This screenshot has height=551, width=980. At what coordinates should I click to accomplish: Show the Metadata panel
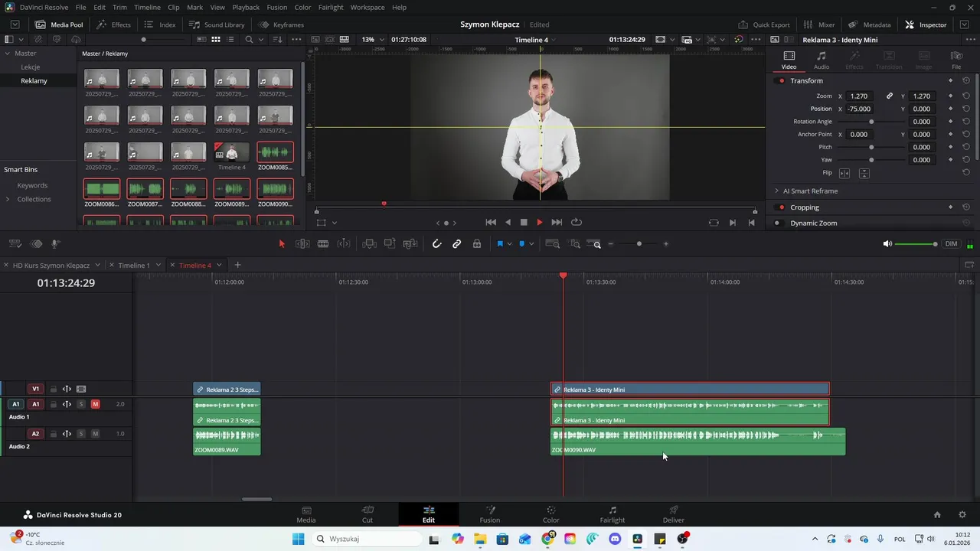point(869,24)
